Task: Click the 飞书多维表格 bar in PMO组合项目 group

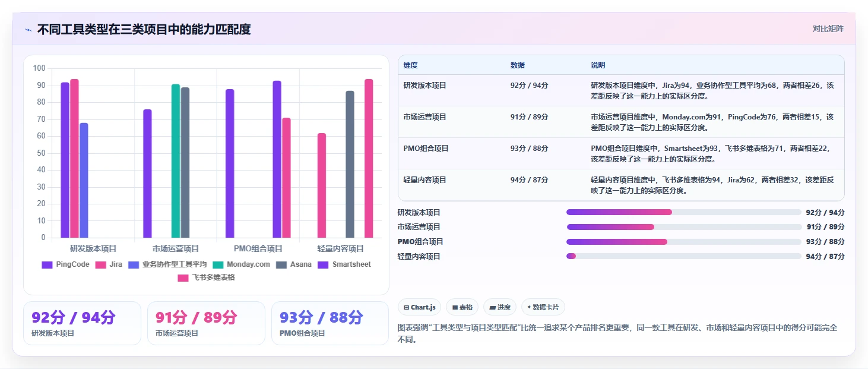Action: click(x=286, y=178)
